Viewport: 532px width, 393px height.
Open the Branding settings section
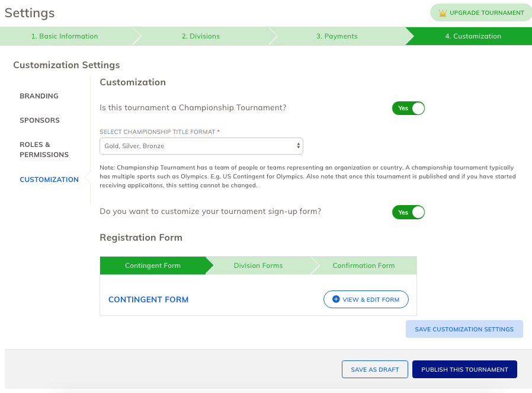tap(39, 96)
